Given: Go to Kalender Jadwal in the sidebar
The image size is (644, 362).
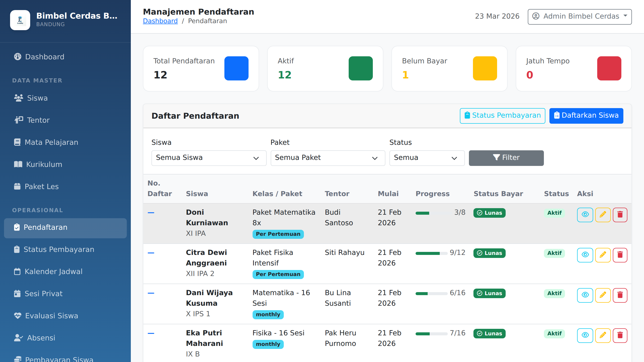Looking at the screenshot, I should 53,271.
